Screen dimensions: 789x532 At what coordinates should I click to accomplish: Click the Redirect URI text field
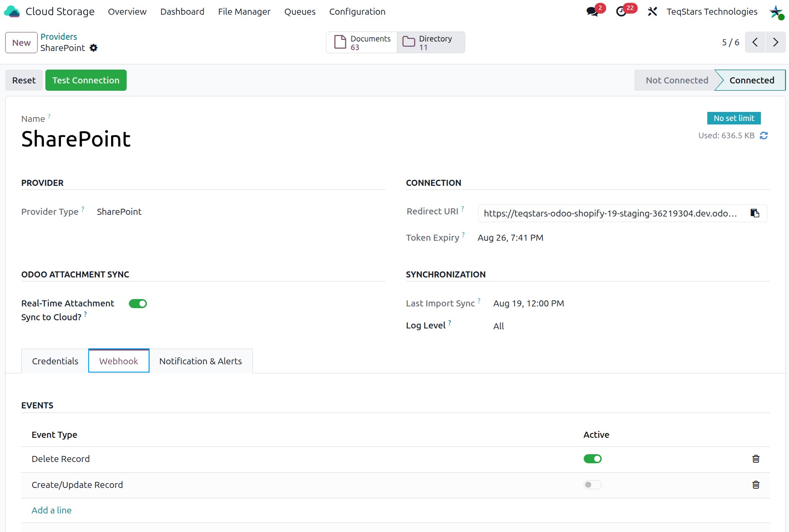point(610,213)
